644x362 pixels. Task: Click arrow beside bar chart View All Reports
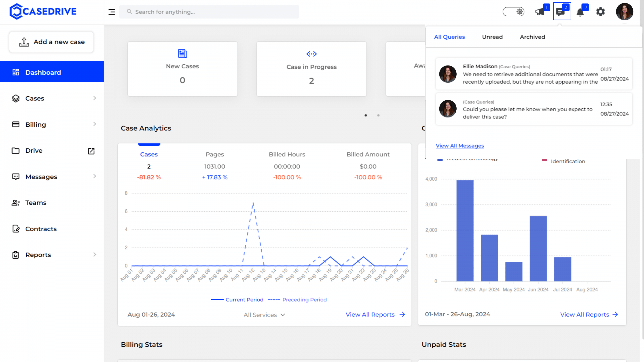(x=615, y=315)
